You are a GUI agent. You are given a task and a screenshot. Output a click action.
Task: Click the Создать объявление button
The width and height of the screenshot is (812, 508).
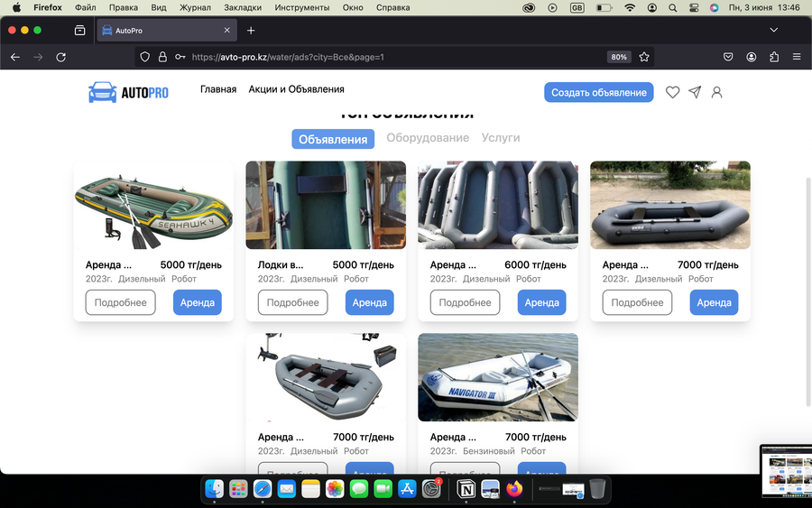[x=599, y=92]
